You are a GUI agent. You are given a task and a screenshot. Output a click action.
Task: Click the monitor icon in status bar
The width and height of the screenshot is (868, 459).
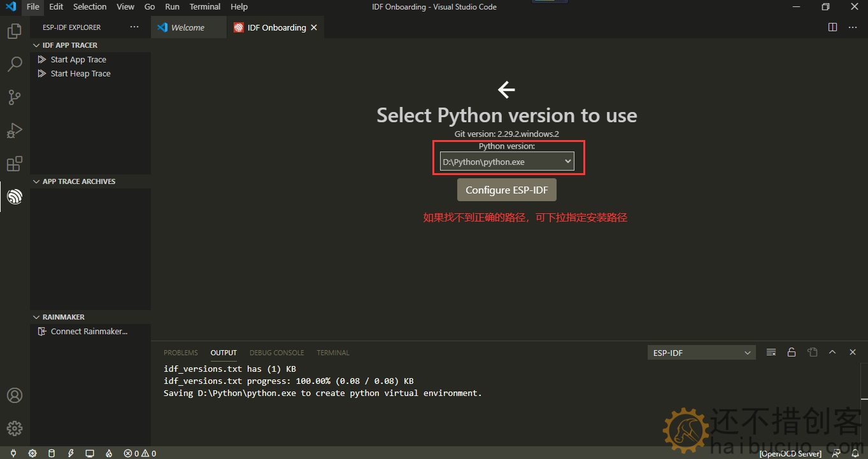pyautogui.click(x=90, y=453)
